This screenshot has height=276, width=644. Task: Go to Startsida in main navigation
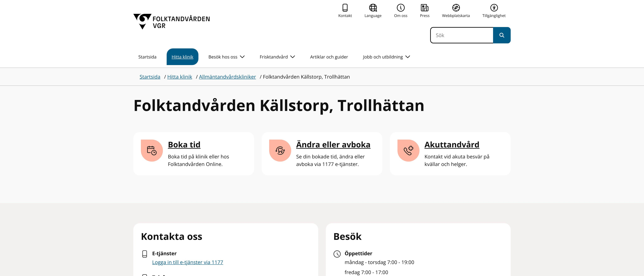coord(147,57)
